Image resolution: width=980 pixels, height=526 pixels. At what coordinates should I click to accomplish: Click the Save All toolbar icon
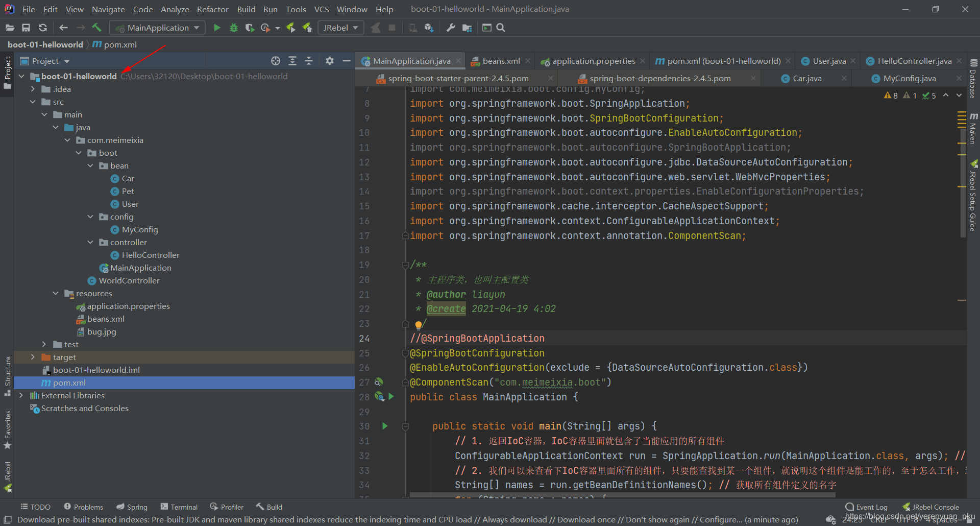coord(26,28)
